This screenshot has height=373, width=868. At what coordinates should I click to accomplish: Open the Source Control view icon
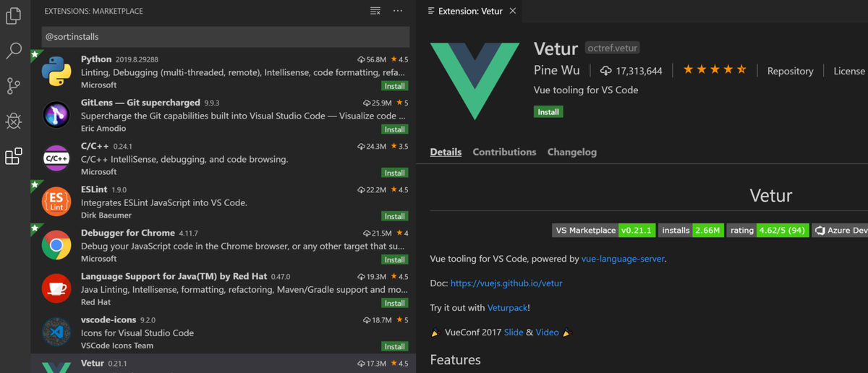pyautogui.click(x=14, y=86)
